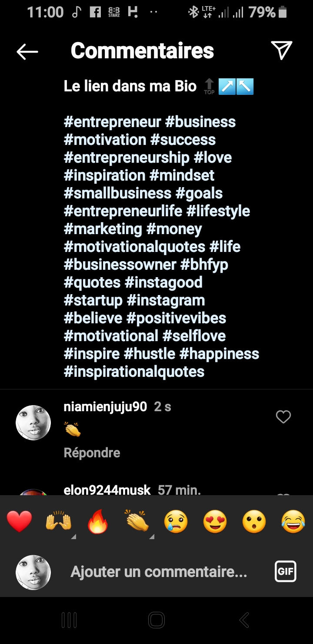Screen dimensions: 313x644
Task: Open the GIF picker button
Action: pyautogui.click(x=285, y=571)
